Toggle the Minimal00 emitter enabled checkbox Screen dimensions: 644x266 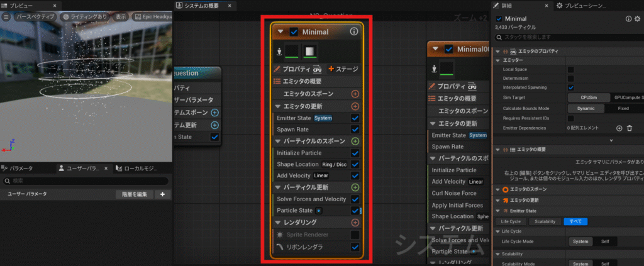click(449, 49)
